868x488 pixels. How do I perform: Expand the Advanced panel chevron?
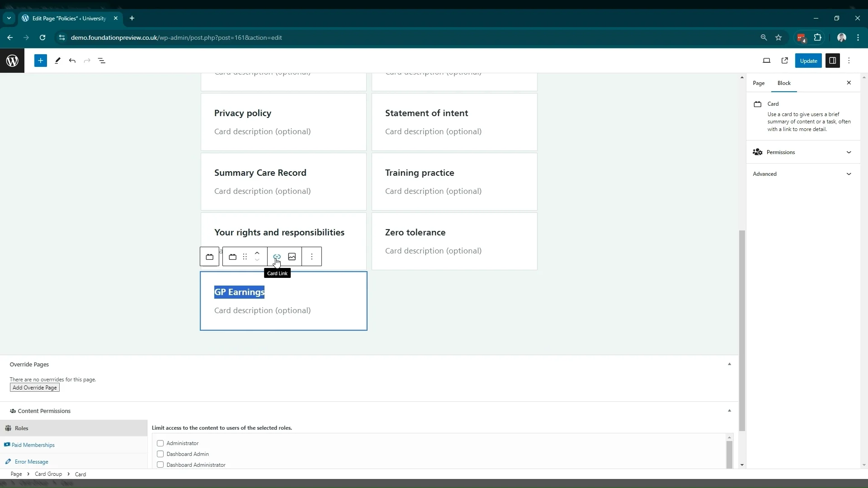[849, 174]
